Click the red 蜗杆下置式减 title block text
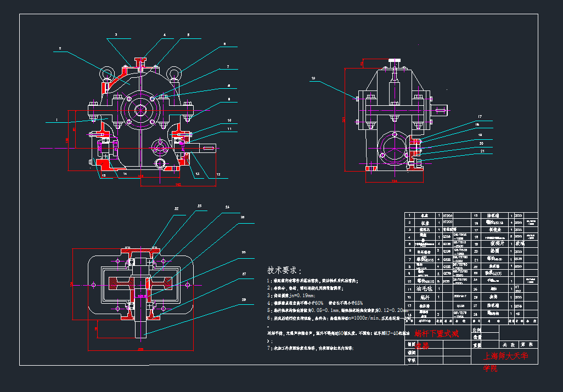 tap(436, 333)
